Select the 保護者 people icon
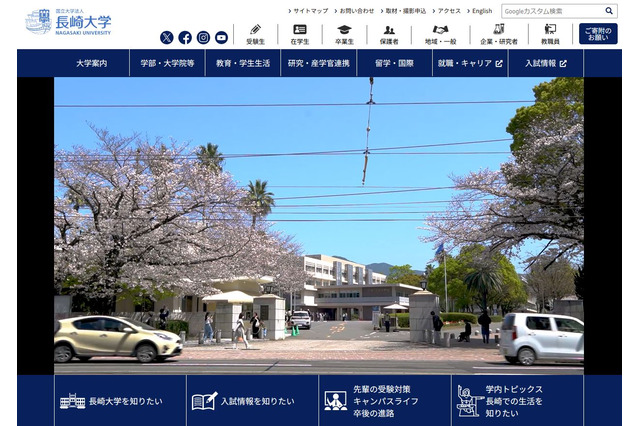Viewport: 640px width, 426px height. (389, 30)
